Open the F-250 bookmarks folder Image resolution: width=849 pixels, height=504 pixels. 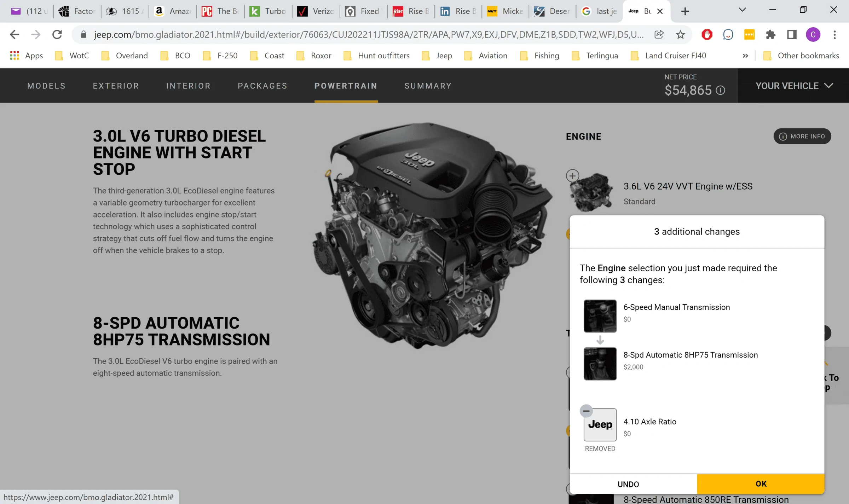pos(220,56)
